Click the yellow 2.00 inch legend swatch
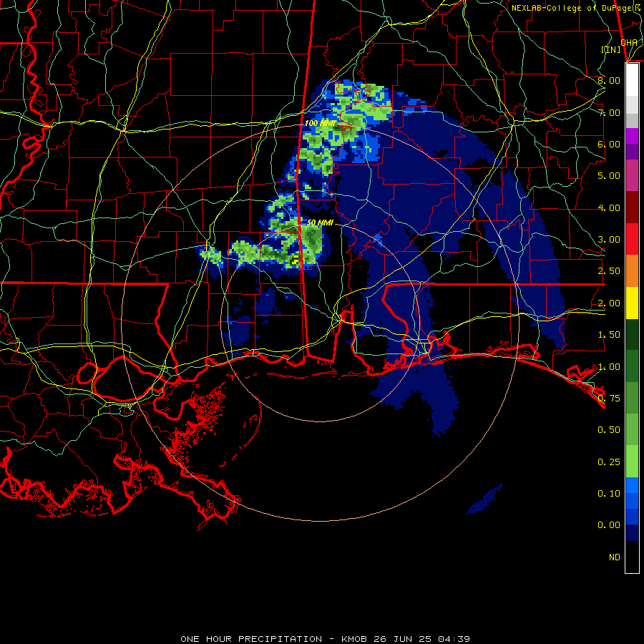 [632, 303]
